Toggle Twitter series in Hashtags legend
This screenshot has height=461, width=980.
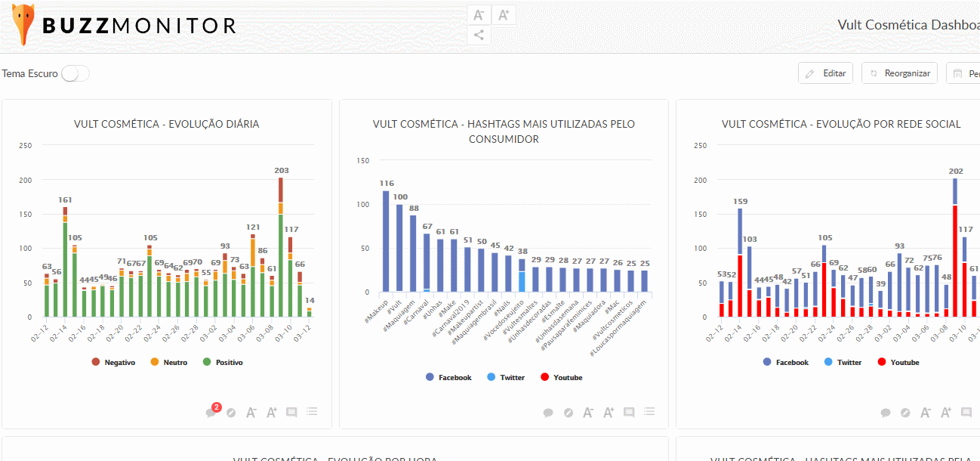point(506,378)
